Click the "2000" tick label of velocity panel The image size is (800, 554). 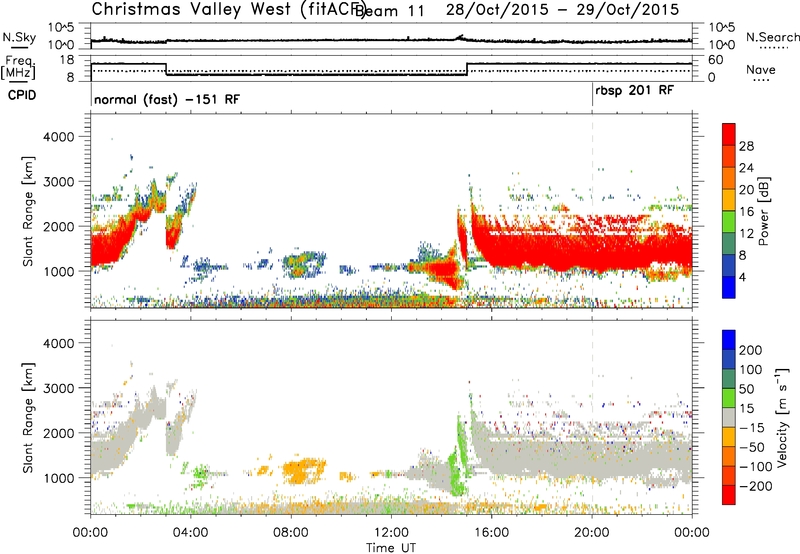coord(59,433)
